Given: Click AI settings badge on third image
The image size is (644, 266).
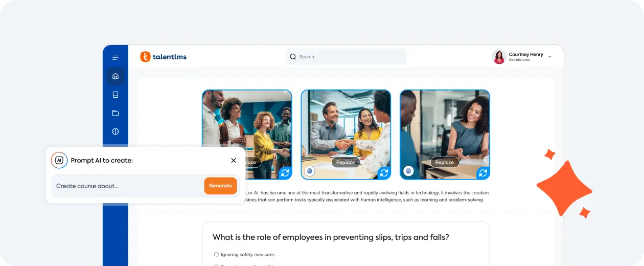Looking at the screenshot, I should point(408,171).
